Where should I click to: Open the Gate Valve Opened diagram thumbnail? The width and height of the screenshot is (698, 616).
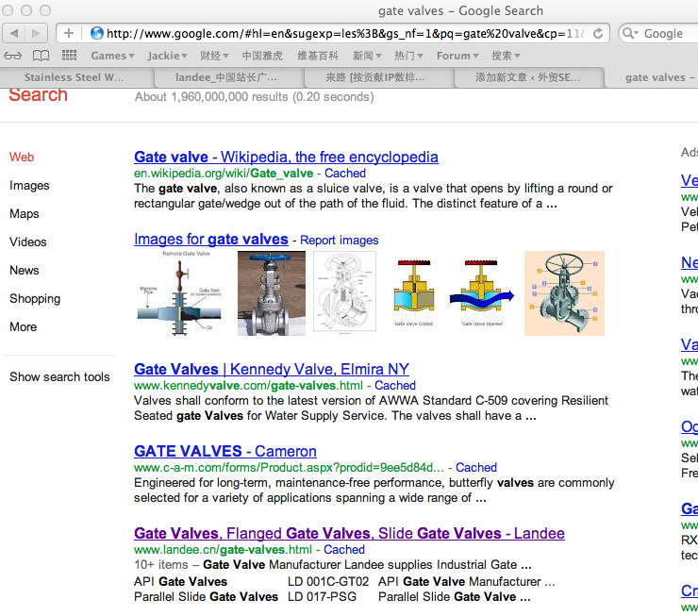pyautogui.click(x=482, y=293)
